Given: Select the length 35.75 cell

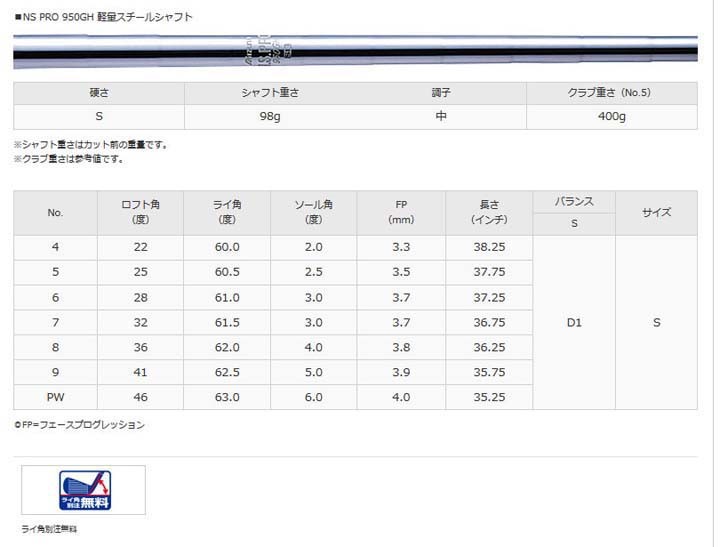Looking at the screenshot, I should coord(489,372).
